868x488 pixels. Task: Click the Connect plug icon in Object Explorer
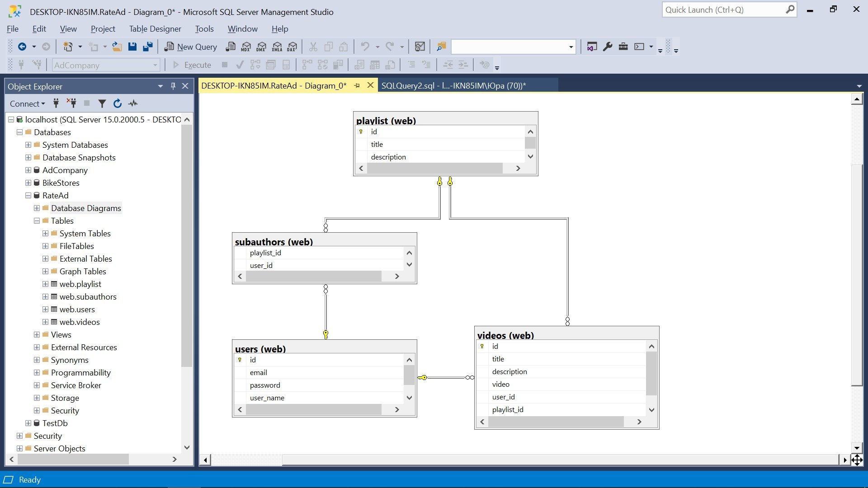coord(56,103)
